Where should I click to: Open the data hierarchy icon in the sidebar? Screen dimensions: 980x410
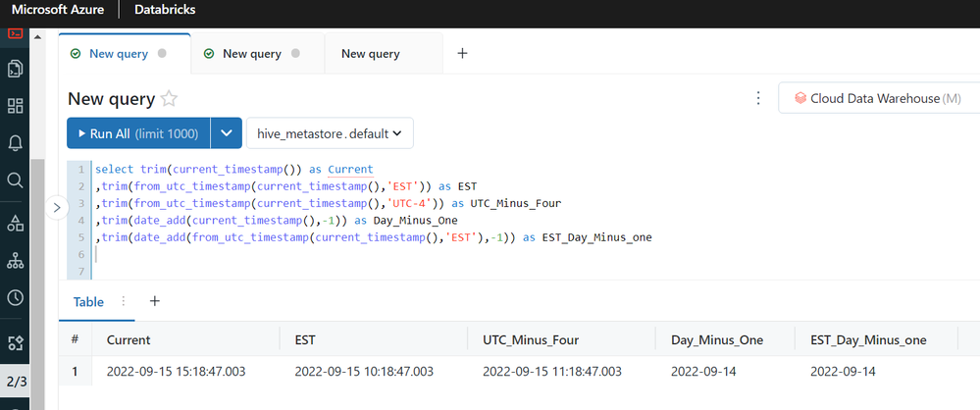(x=15, y=261)
